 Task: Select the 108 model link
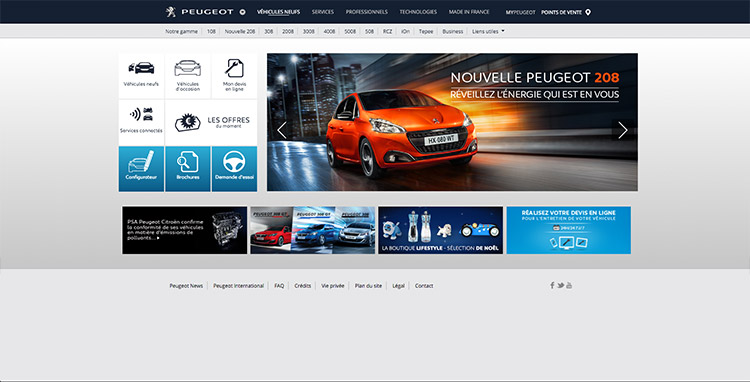click(211, 32)
